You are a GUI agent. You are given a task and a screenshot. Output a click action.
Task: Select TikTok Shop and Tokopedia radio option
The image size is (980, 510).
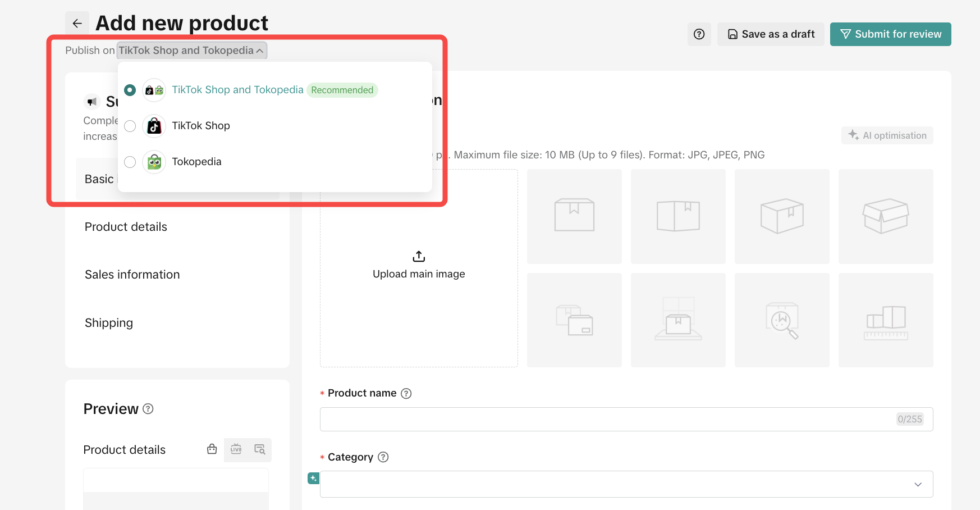(130, 90)
